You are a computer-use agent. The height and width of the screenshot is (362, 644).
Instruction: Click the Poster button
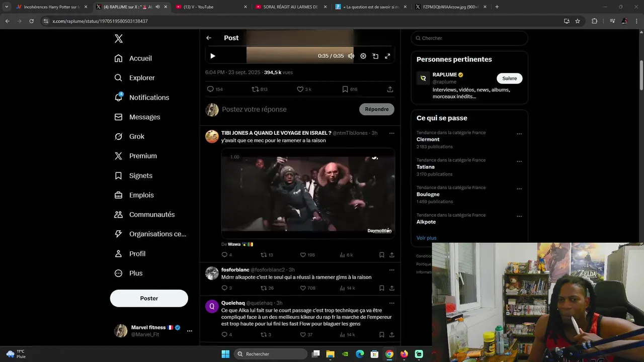(149, 298)
